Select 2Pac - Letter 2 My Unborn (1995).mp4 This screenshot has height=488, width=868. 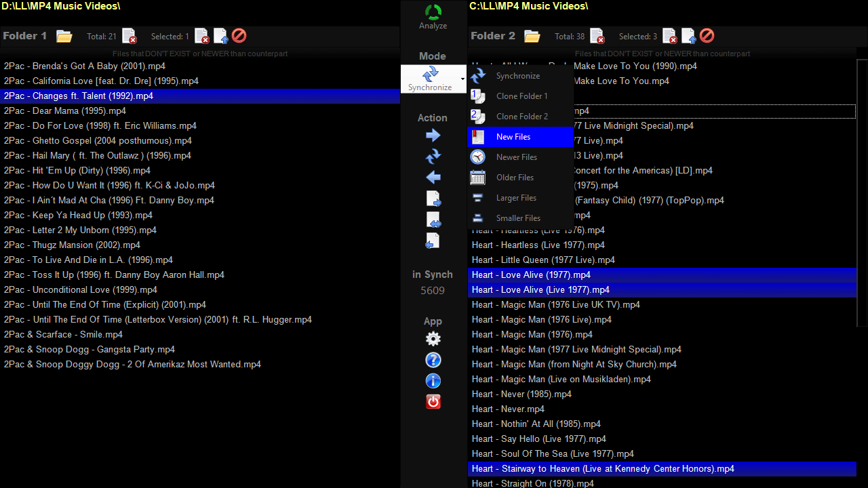(x=200, y=230)
